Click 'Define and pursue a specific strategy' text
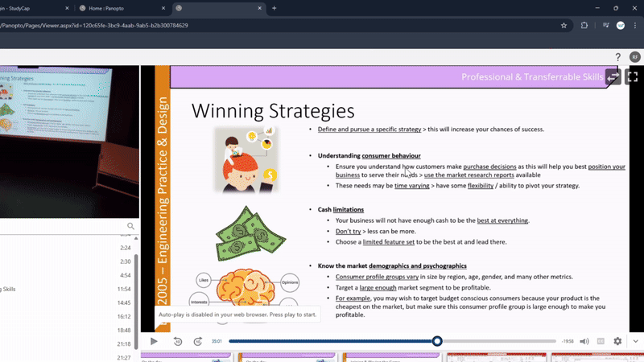The image size is (644, 362). click(369, 130)
